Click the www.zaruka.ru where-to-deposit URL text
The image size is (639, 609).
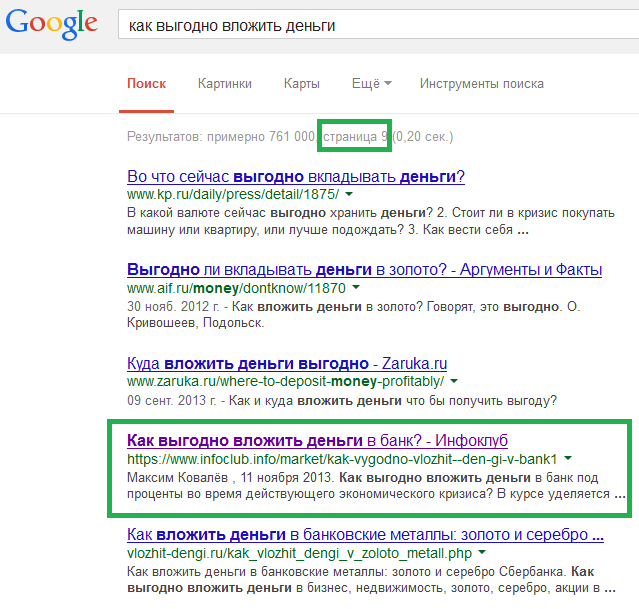pos(285,382)
